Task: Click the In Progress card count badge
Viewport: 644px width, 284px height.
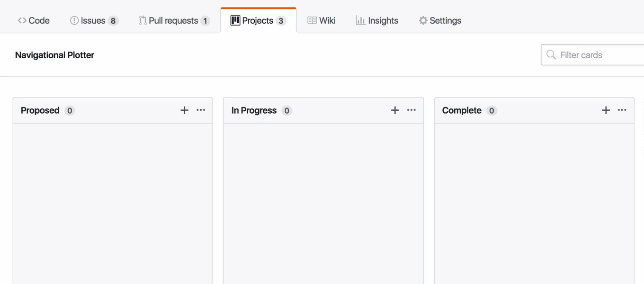Action: (x=286, y=111)
